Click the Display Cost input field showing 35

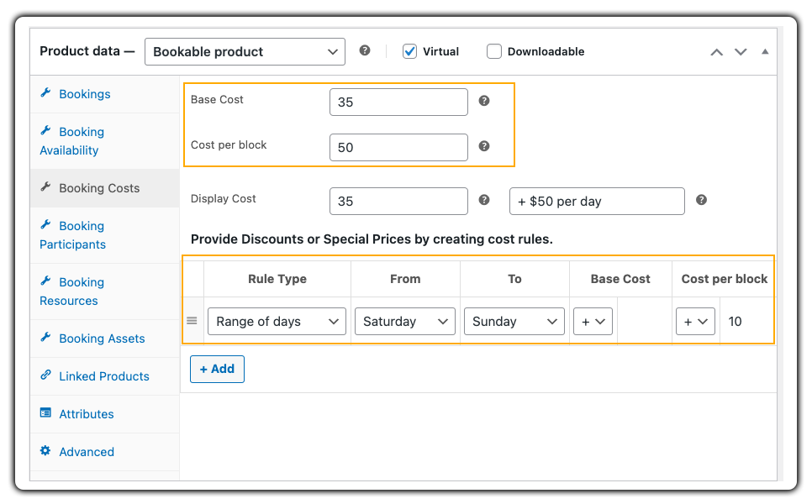point(398,202)
